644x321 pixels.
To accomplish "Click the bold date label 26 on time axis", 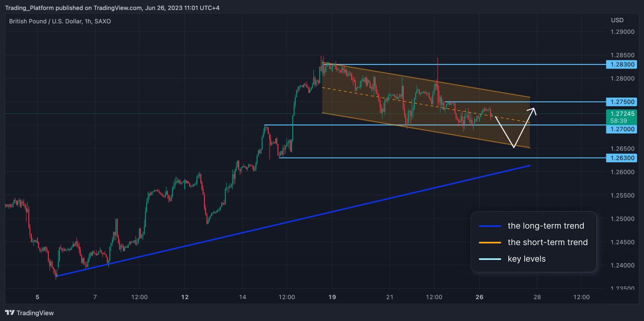I will 480,297.
